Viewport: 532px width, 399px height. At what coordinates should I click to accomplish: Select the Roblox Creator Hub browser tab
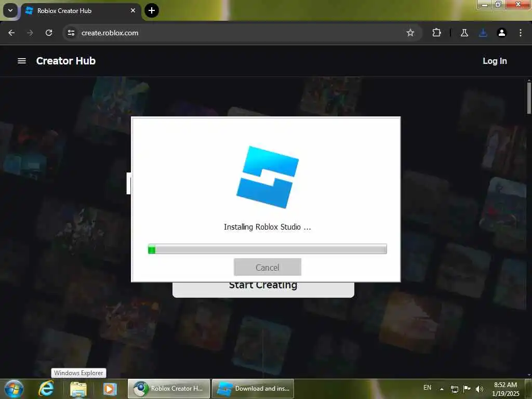pos(81,10)
